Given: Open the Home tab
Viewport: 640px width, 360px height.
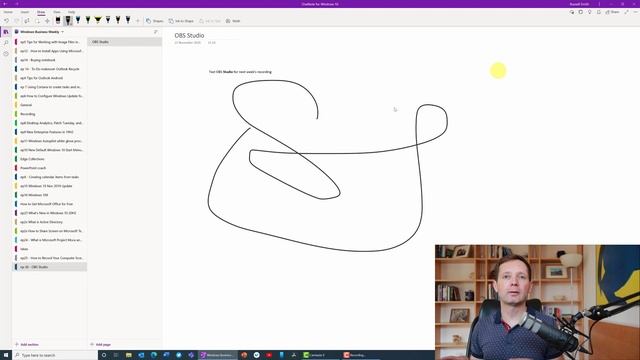Looking at the screenshot, I should (x=8, y=12).
